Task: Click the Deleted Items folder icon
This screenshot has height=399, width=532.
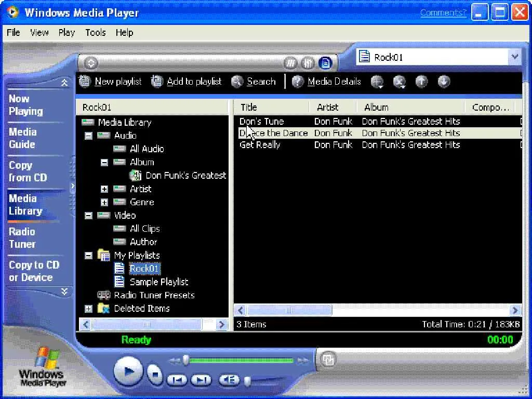Action: [x=103, y=309]
